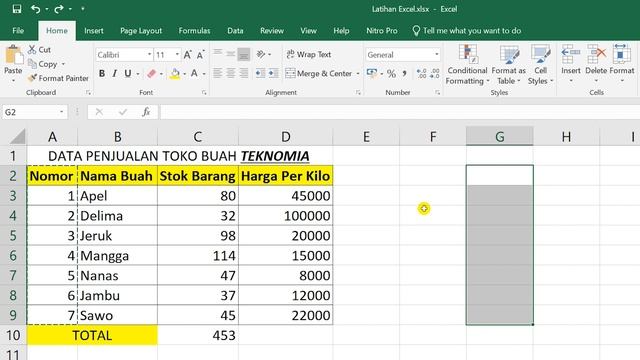640x360 pixels.
Task: Switch to the Review tab
Action: pos(272,31)
